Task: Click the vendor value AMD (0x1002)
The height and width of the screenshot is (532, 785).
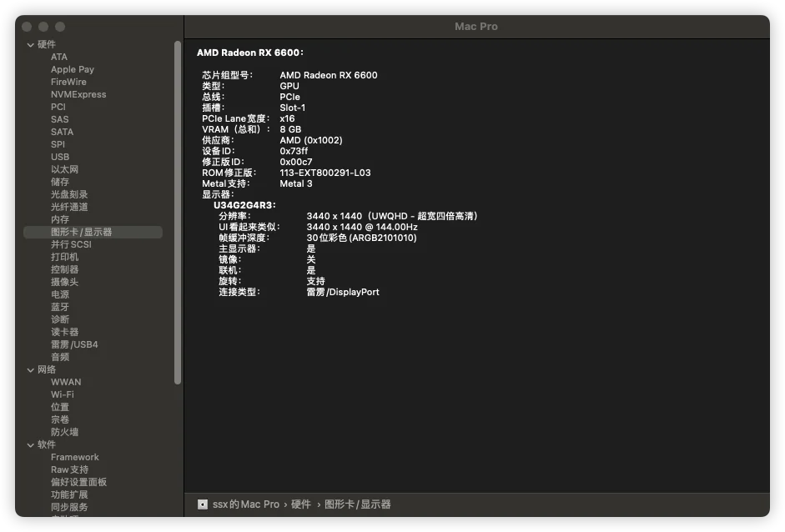Action: (311, 141)
